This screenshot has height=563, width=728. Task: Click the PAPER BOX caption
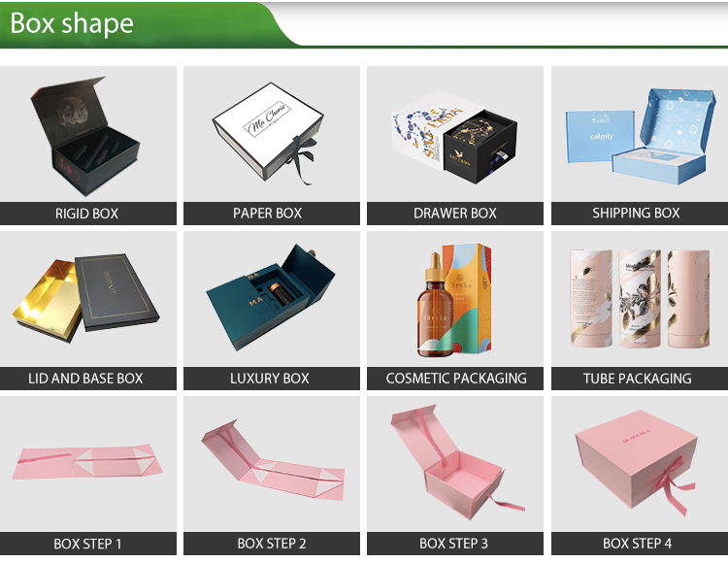coord(268,214)
